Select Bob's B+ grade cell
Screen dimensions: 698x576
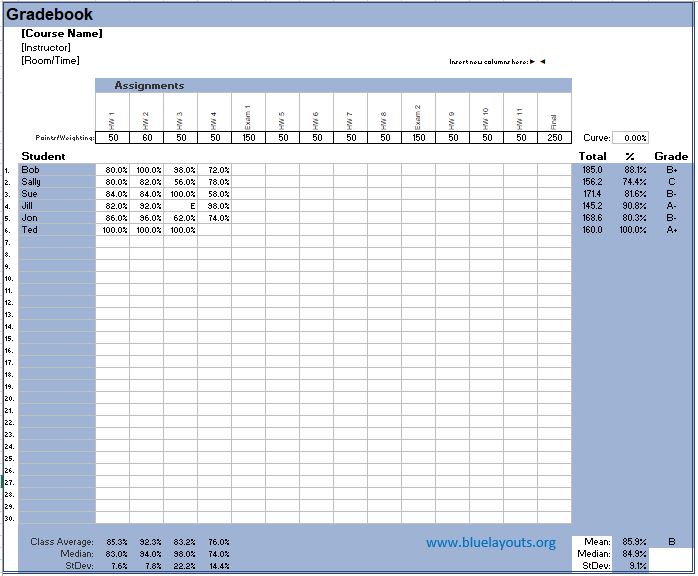click(671, 170)
